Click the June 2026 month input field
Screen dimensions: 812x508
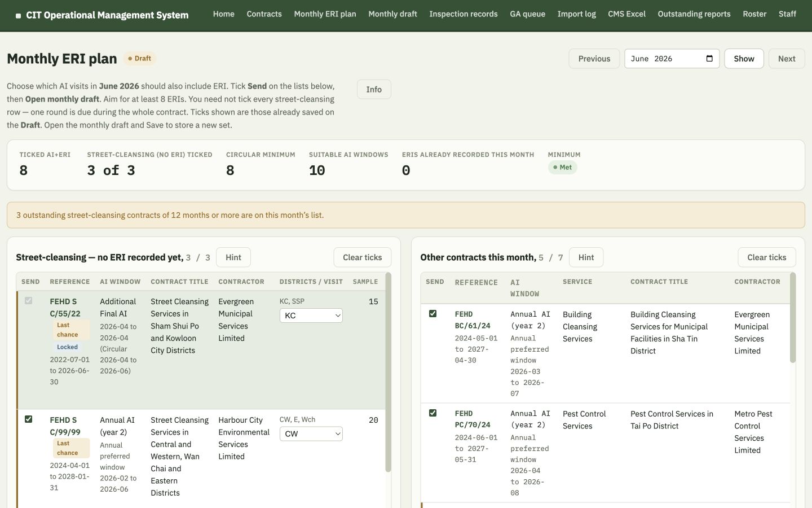tap(672, 59)
